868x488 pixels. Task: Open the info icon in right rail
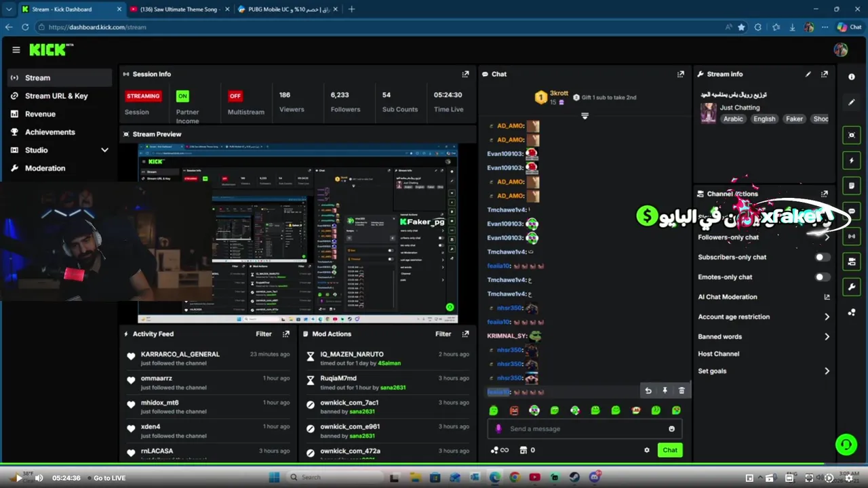(852, 77)
